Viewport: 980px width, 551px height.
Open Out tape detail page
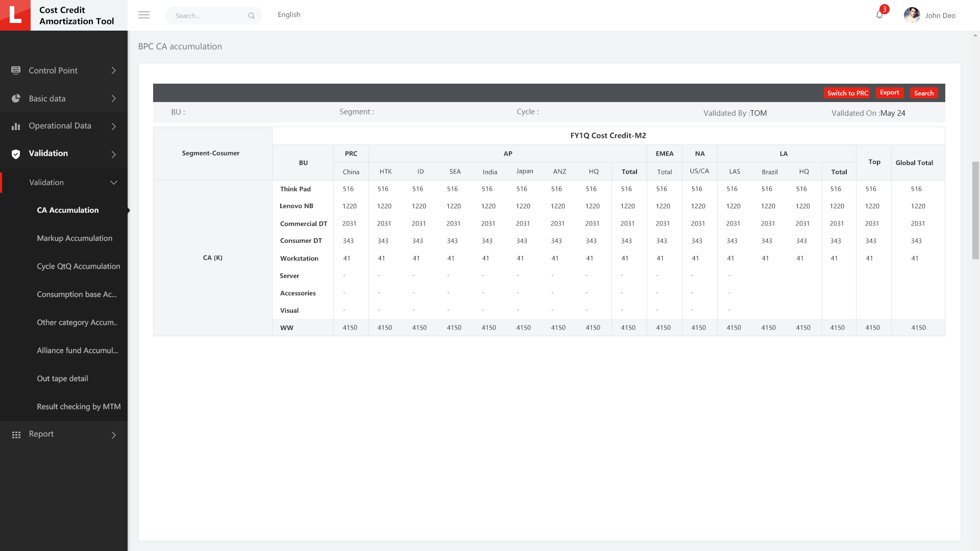62,379
